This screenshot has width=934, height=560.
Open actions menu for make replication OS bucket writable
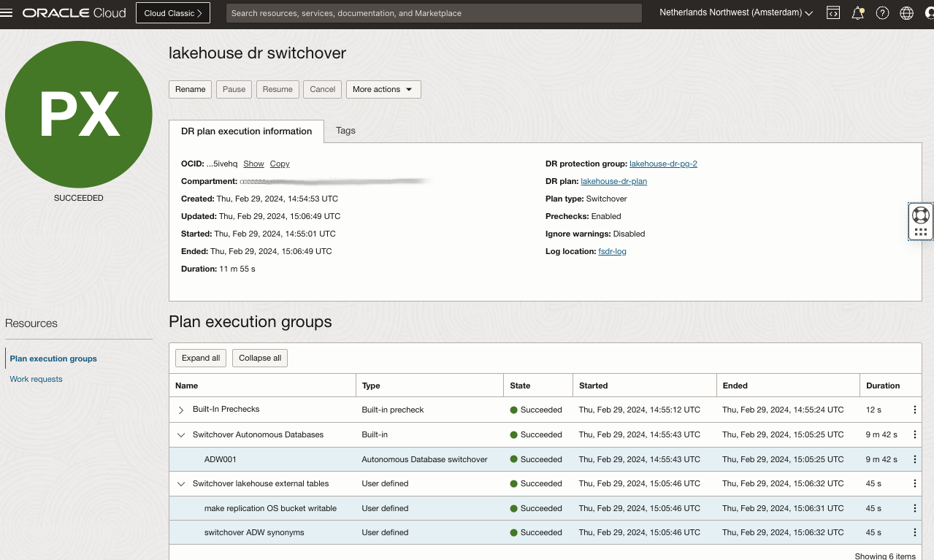[914, 508]
